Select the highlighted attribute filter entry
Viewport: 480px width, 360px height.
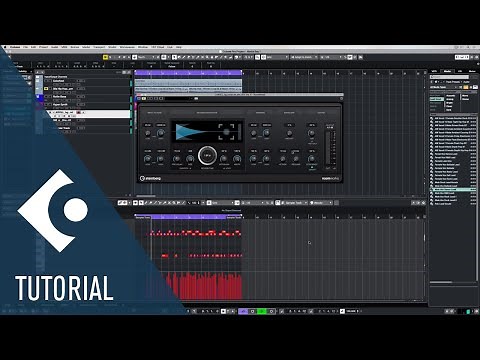coord(436,99)
